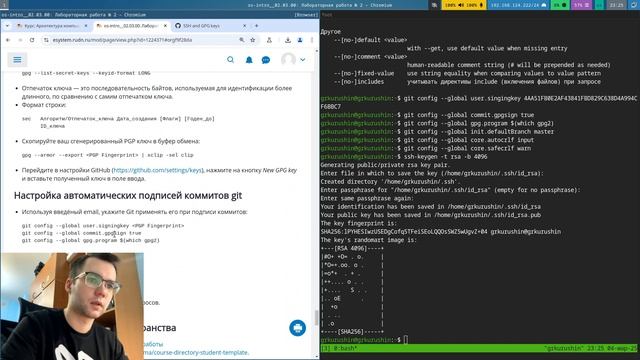The image size is (640, 360).
Task: Open the tab search dropdown in Chromium
Action: pos(7,26)
